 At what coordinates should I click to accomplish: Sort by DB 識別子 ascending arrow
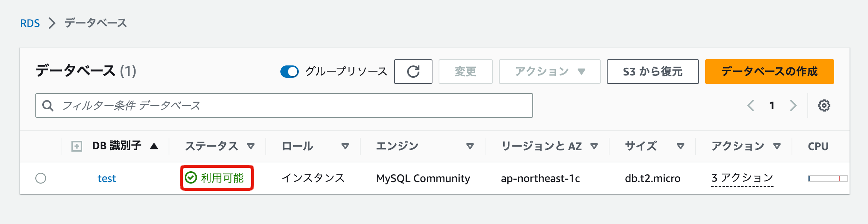pyautogui.click(x=154, y=146)
